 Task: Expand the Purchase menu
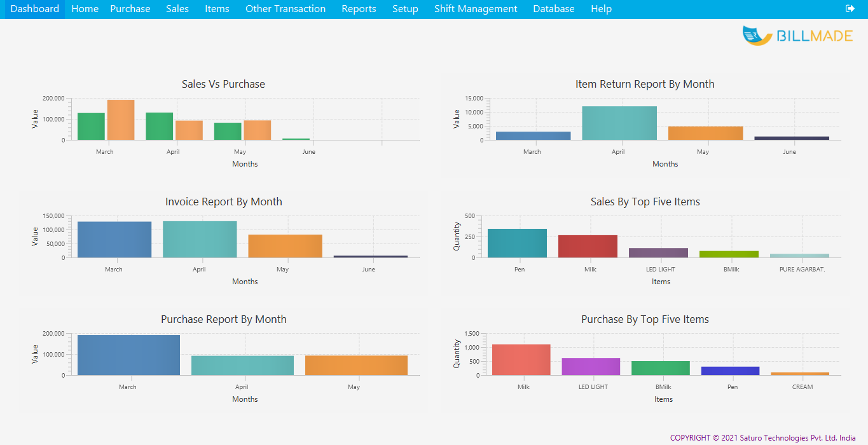pyautogui.click(x=130, y=9)
